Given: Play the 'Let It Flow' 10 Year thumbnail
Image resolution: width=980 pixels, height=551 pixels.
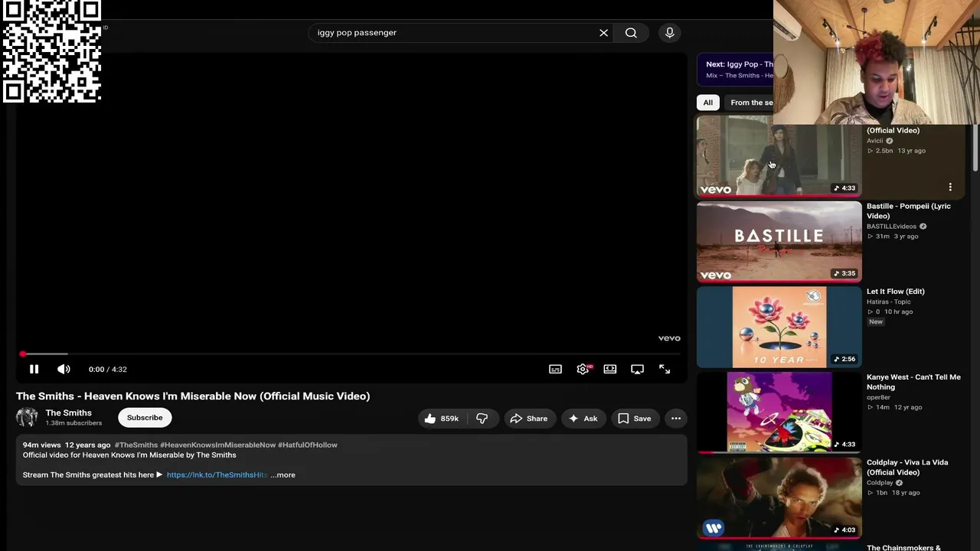Looking at the screenshot, I should (779, 328).
